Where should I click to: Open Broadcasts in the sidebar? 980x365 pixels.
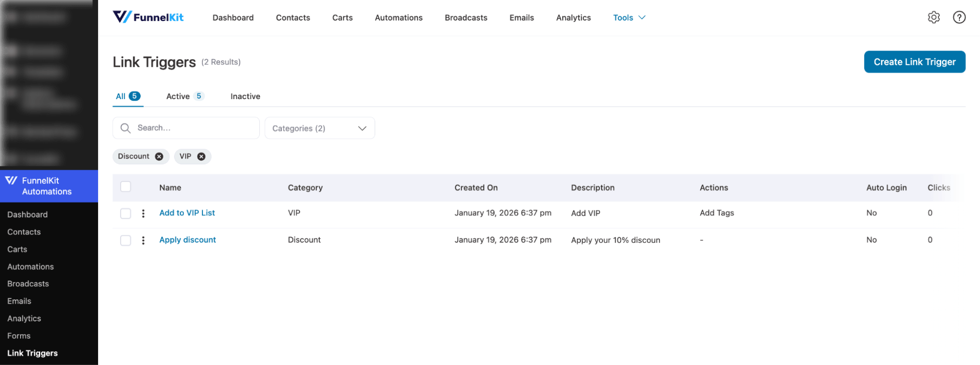point(28,284)
